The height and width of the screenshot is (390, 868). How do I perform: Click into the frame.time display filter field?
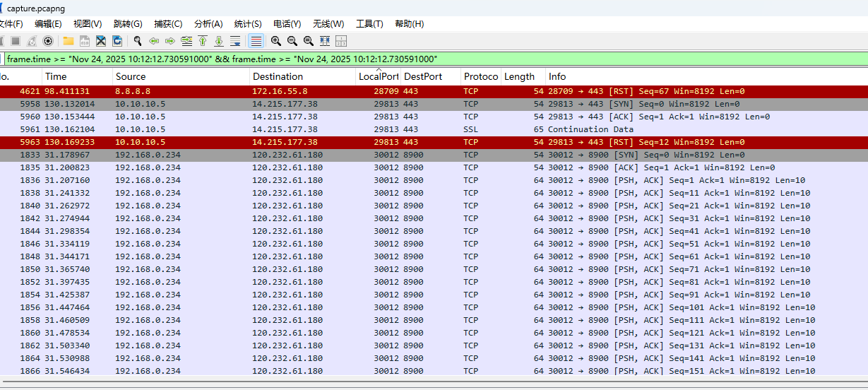pyautogui.click(x=494, y=59)
